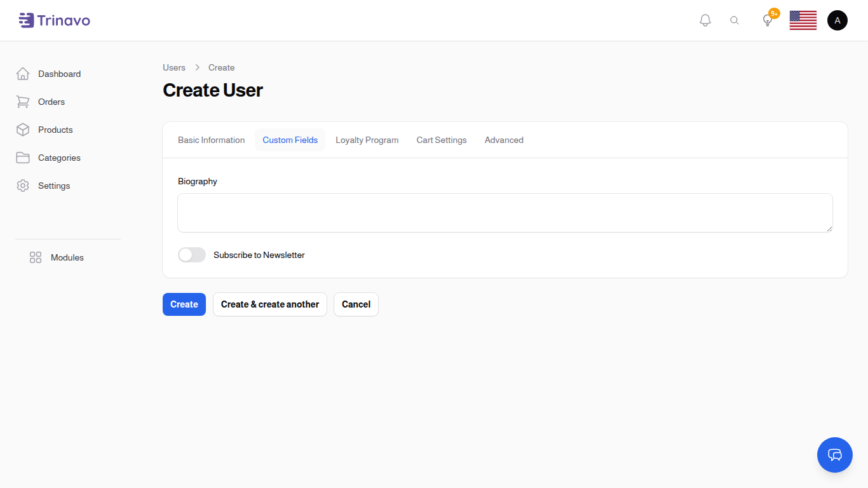868x488 pixels.
Task: Enable Subscribe to Newsletter
Action: click(191, 255)
